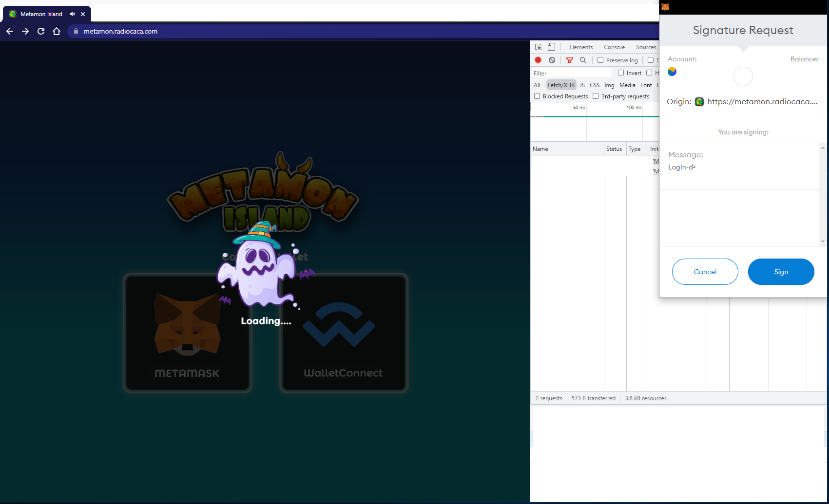Toggle the network filter funnel icon
The width and height of the screenshot is (829, 504).
(569, 60)
